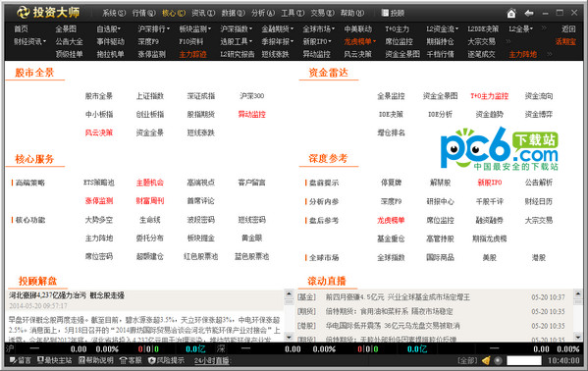Open the 系统(S) menu
The image size is (588, 371).
pos(114,13)
